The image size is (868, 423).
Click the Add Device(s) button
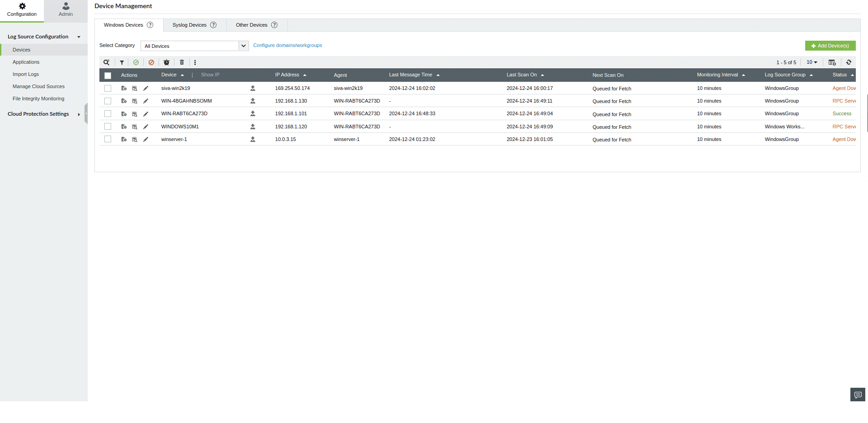(830, 46)
